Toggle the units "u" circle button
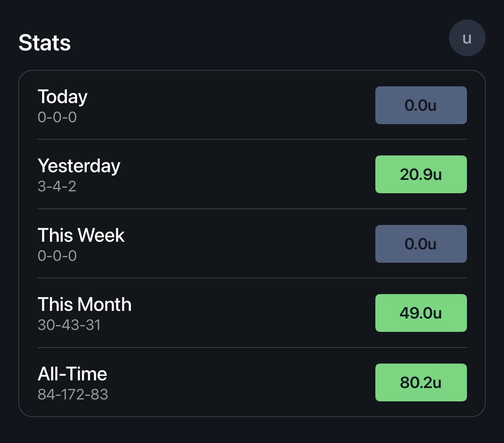Screen dimensions: 504x443 coord(467,38)
